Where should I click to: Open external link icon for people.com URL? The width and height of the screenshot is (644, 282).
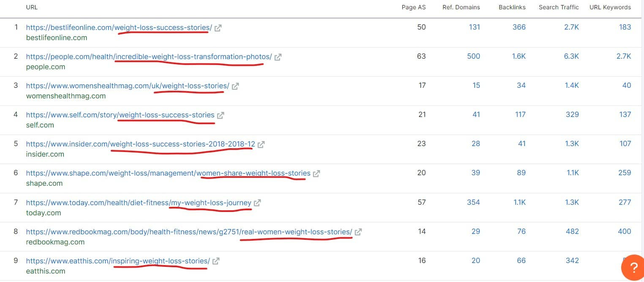tap(278, 57)
